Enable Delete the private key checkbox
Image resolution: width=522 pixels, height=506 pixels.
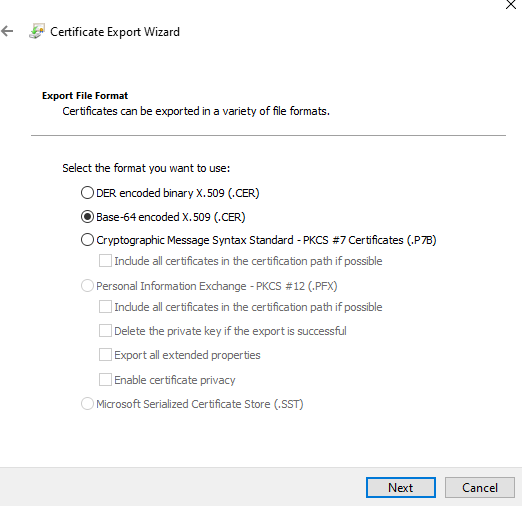pos(105,331)
